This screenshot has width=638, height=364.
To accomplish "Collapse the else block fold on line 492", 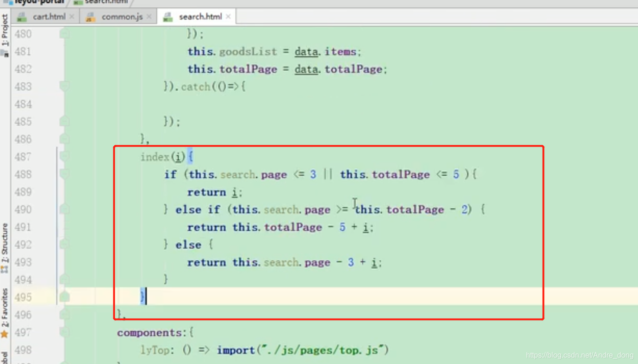I will 64,244.
